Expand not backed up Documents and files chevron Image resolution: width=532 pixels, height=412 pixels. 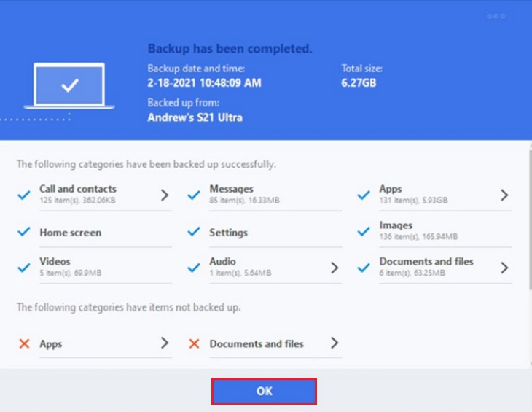point(335,343)
